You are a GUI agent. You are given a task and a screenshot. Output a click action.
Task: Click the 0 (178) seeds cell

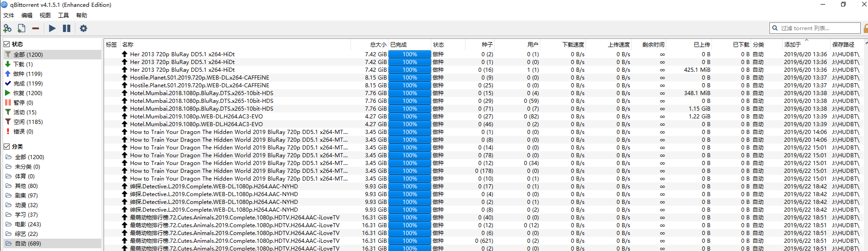(484, 171)
